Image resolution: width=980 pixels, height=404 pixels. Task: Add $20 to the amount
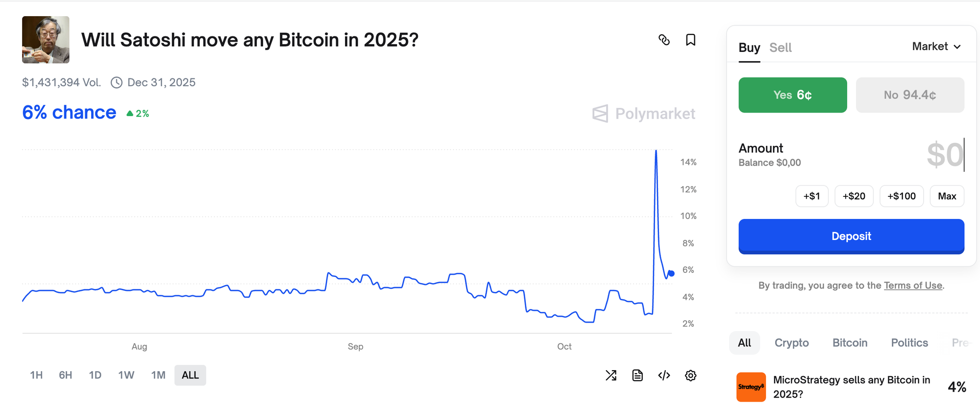[x=854, y=196]
